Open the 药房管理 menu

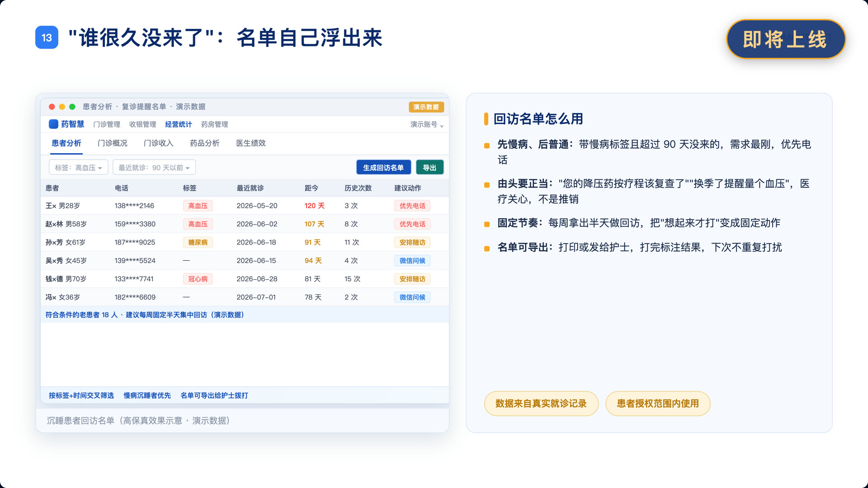click(214, 125)
